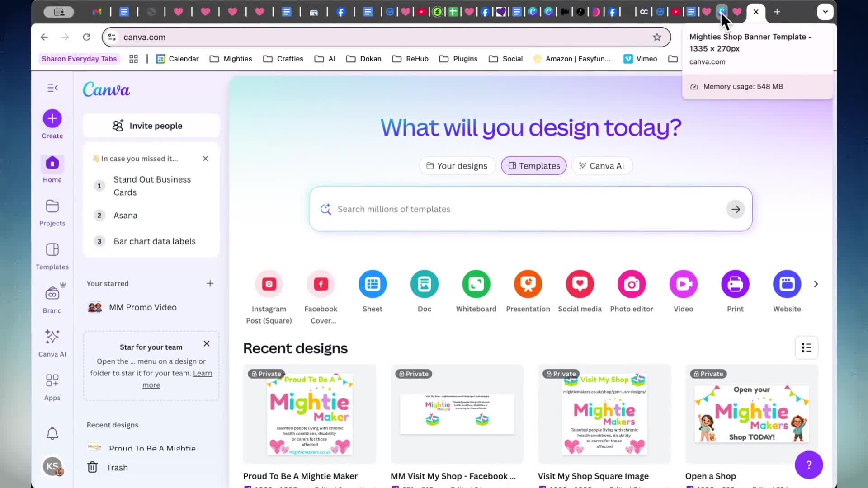Open Canva AI in the sidebar

coord(52,343)
